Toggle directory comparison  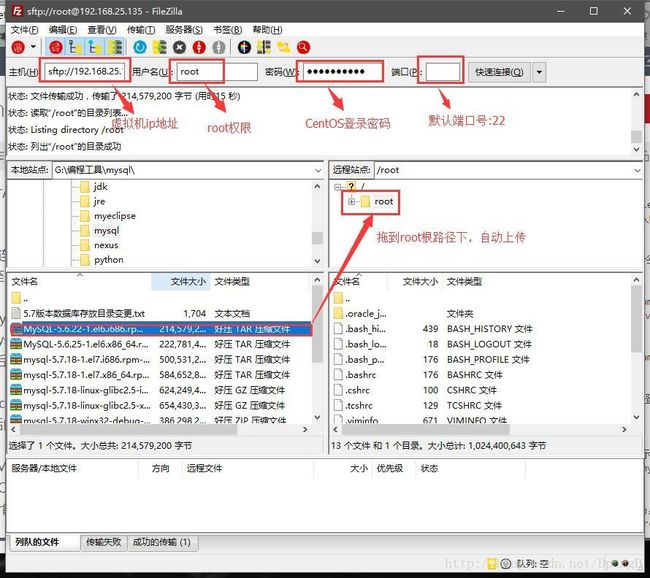tap(264, 47)
